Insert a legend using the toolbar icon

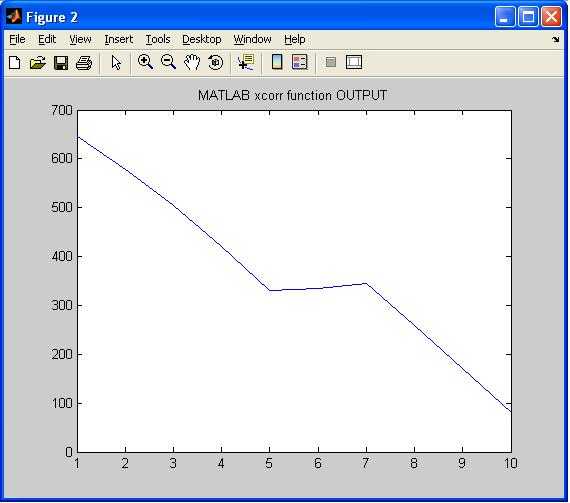[x=300, y=62]
